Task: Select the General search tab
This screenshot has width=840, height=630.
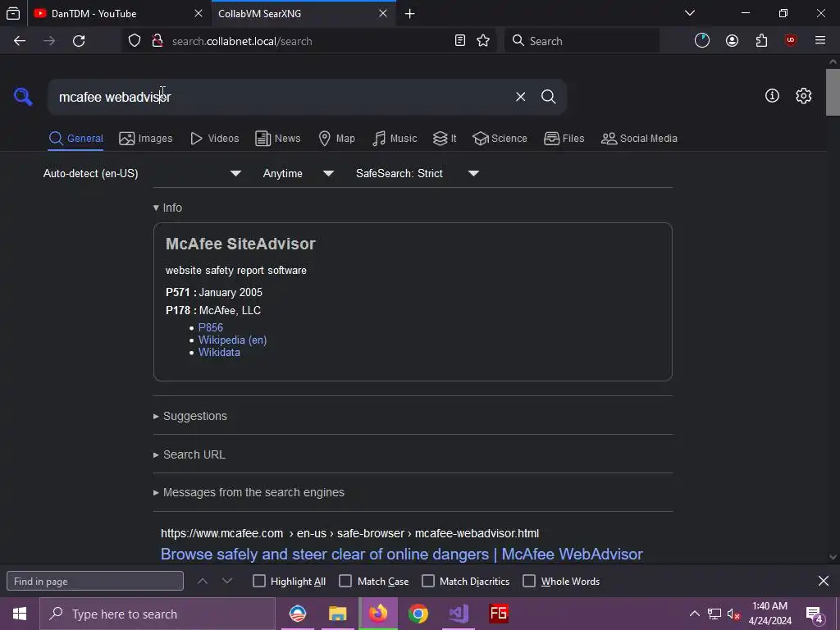Action: coord(76,139)
